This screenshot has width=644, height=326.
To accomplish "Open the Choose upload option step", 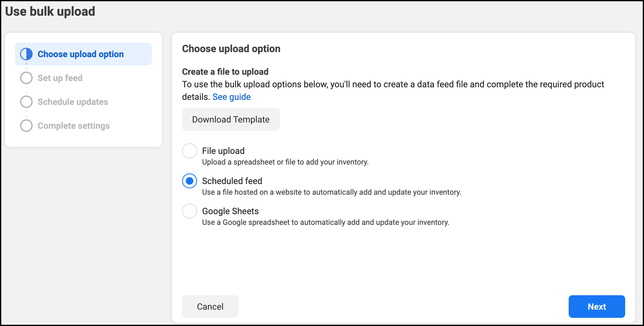I will pos(83,54).
